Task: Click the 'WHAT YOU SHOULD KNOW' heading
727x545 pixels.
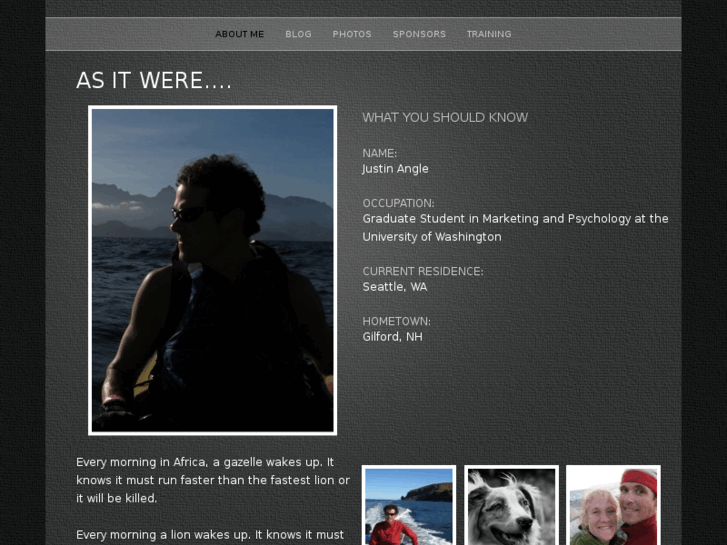Action: click(x=445, y=117)
